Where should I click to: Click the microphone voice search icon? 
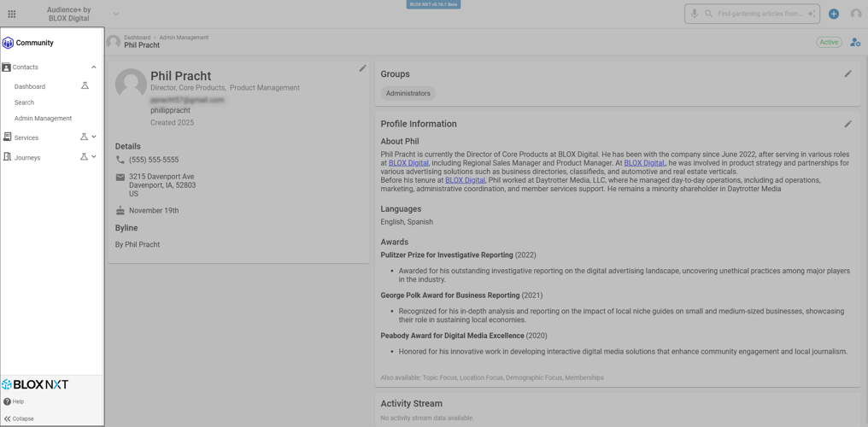pos(695,14)
